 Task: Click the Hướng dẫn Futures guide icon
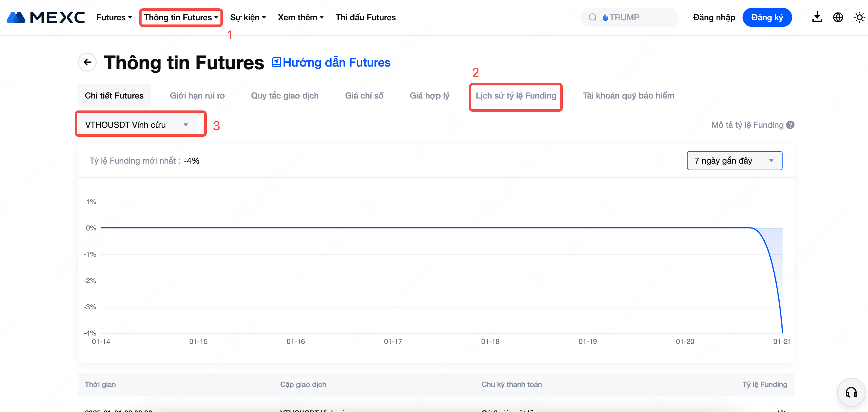coord(276,62)
